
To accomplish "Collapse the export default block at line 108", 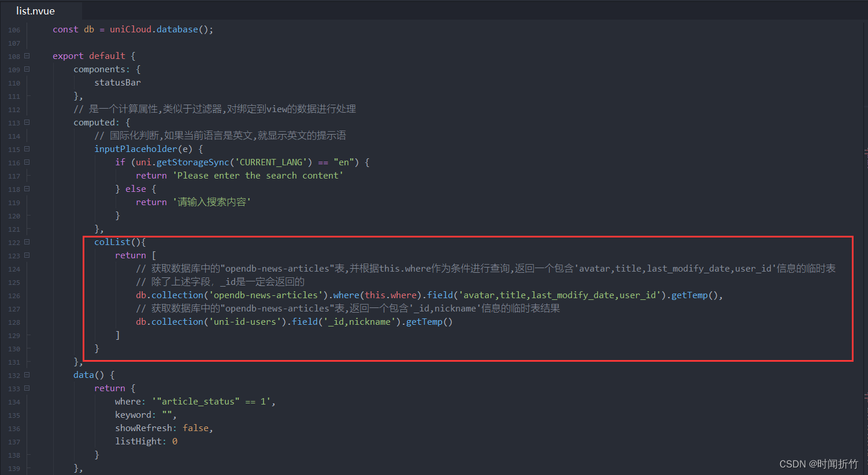I will (27, 56).
